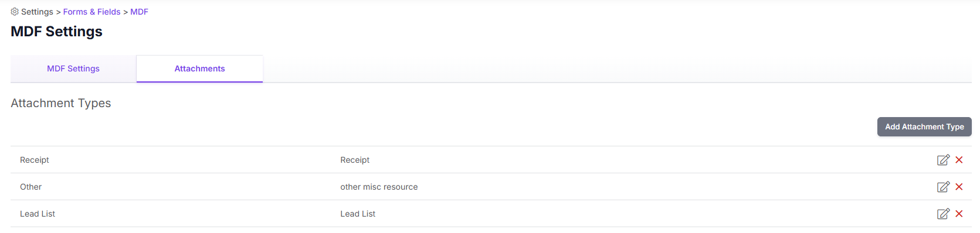The height and width of the screenshot is (233, 980).
Task: Click the Attachment Types heading
Action: click(x=61, y=103)
